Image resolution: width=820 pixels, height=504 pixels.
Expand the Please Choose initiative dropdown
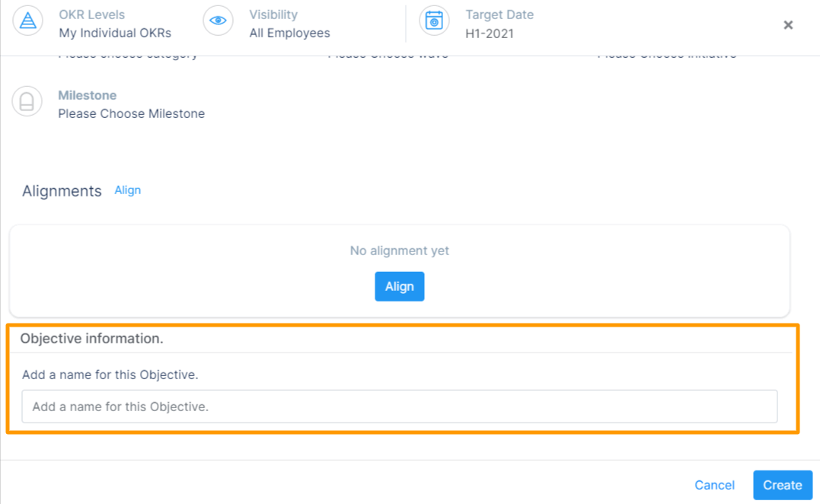click(x=668, y=53)
